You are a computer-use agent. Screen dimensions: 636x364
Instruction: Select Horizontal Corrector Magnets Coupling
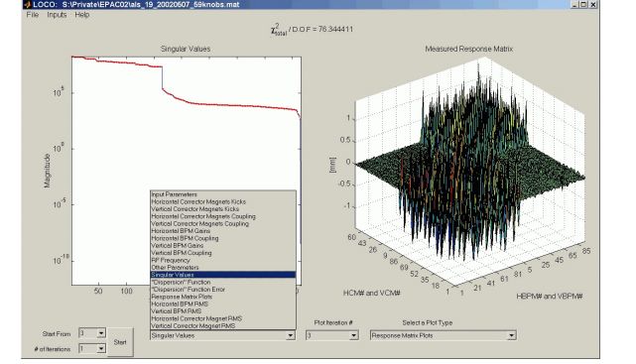(x=222, y=216)
